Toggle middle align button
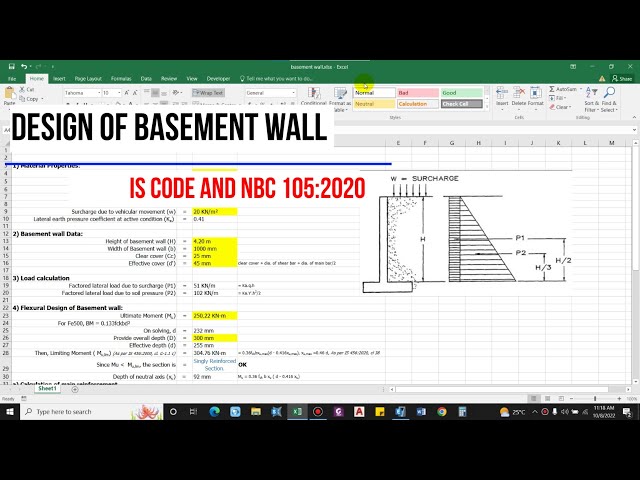Image resolution: width=640 pixels, height=480 pixels. 155,93
